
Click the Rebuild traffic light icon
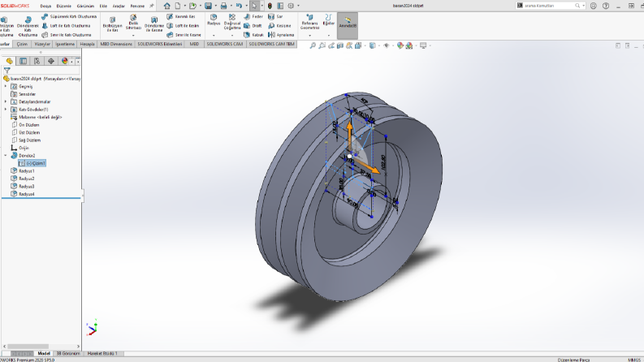tap(270, 6)
